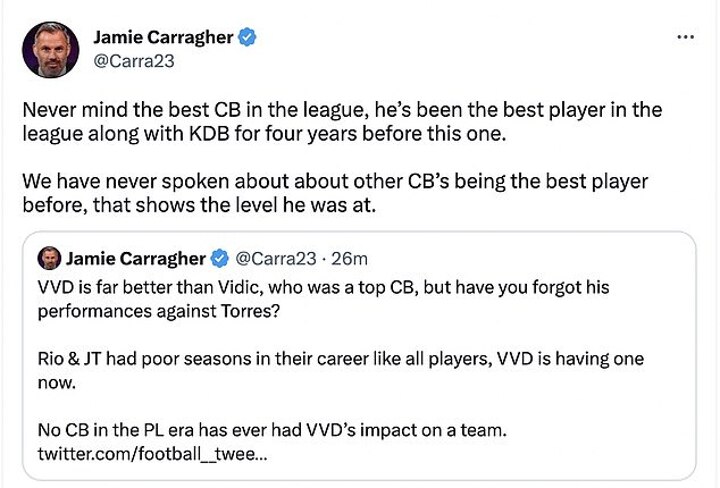Click the small avatar in the quoted tweet
The width and height of the screenshot is (720, 488).
tap(47, 258)
